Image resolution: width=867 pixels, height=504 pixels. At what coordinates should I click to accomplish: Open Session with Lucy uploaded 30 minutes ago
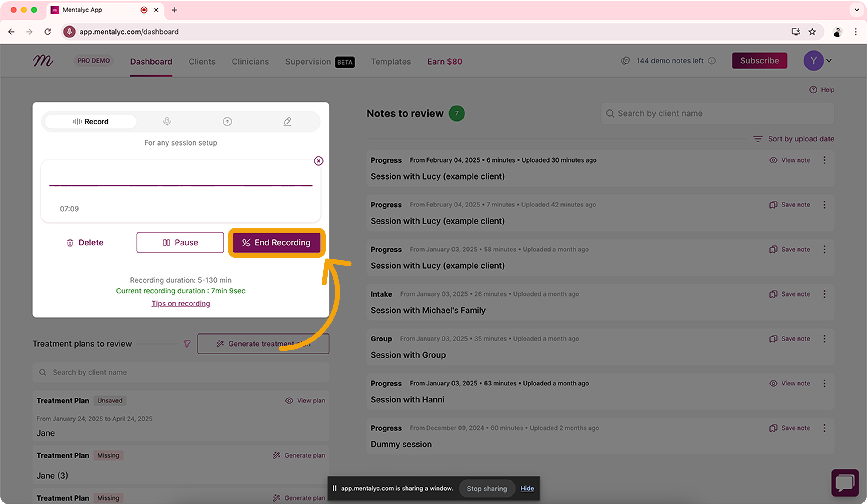pyautogui.click(x=437, y=176)
